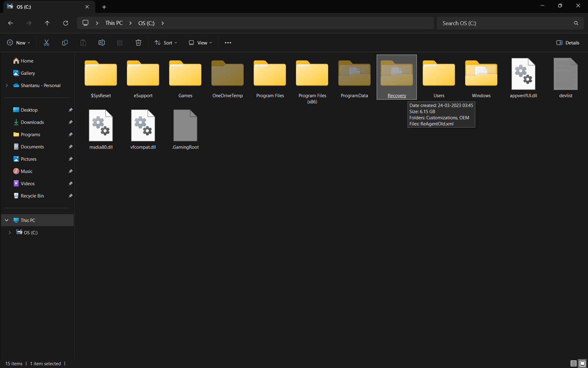
Task: Open the See more three-dots menu
Action: click(228, 43)
